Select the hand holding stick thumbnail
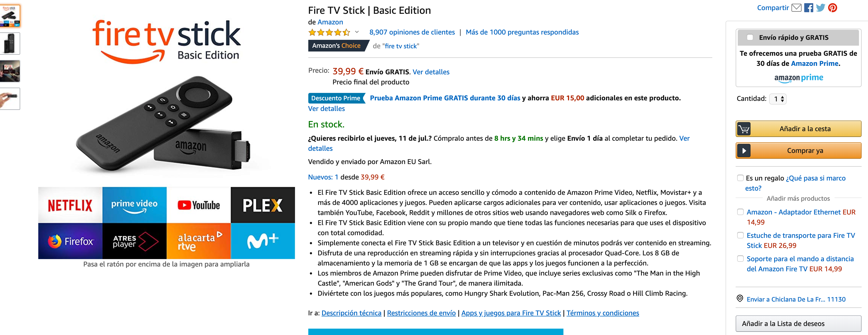Screen dimensions: 868x335 10,99
